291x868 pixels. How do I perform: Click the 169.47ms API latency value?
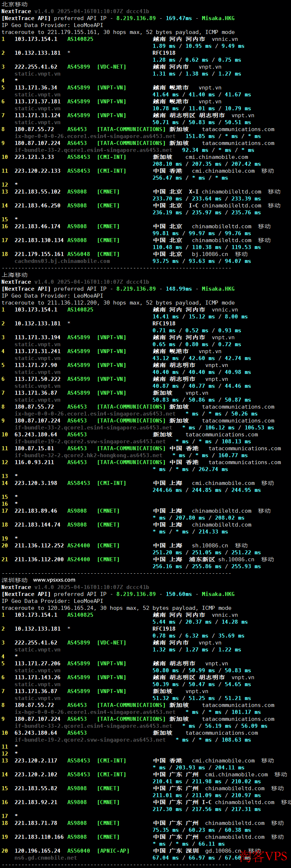(179, 18)
